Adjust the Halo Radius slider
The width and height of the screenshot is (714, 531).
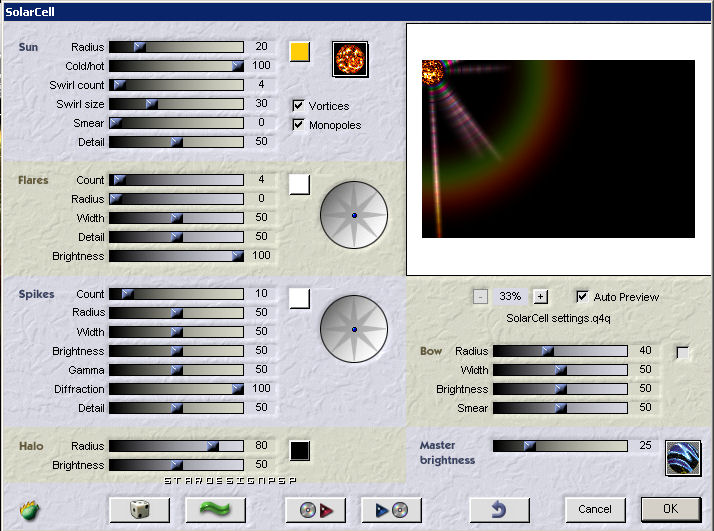[176, 446]
